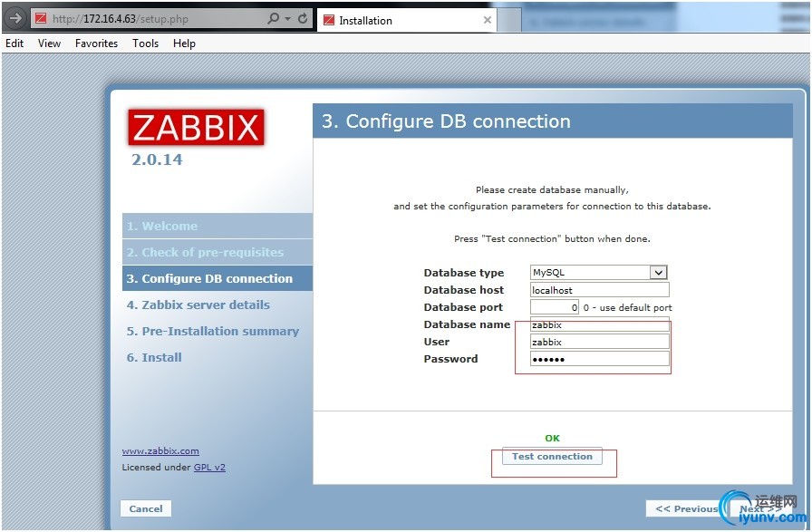The image size is (812, 532).
Task: Click the Database host field
Action: point(600,290)
